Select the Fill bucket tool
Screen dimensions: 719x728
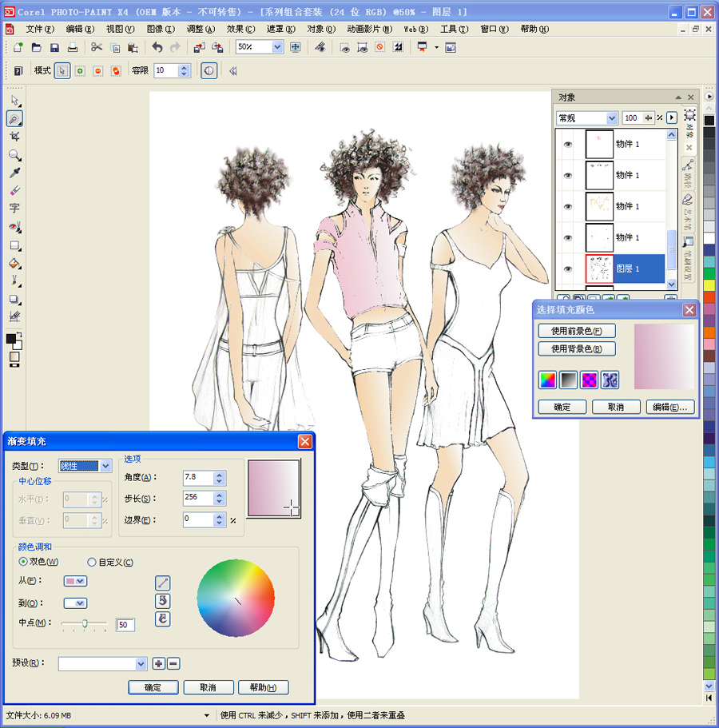[x=15, y=263]
